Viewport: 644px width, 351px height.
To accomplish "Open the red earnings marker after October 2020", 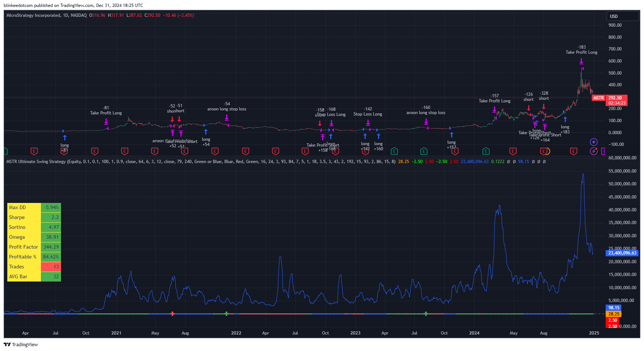I will (x=95, y=151).
